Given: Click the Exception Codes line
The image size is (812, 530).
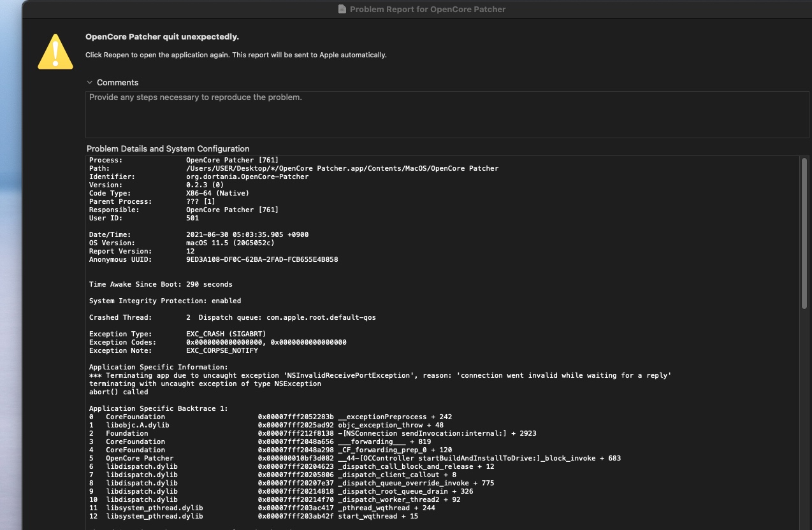Looking at the screenshot, I should pyautogui.click(x=218, y=342).
